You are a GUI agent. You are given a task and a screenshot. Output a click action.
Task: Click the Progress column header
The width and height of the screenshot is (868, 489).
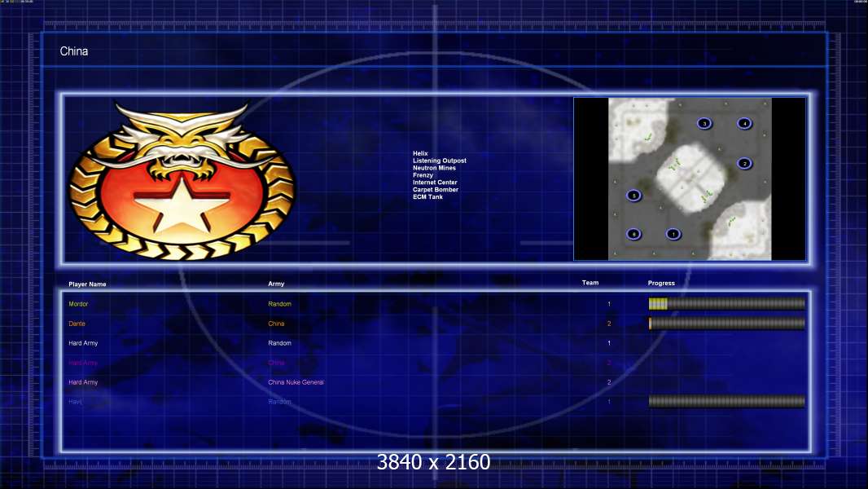coord(661,283)
